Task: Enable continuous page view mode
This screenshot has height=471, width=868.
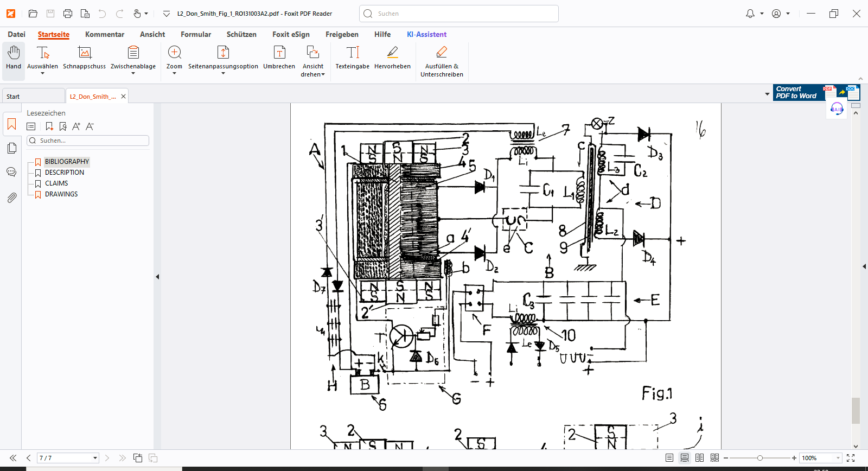Action: click(x=685, y=458)
